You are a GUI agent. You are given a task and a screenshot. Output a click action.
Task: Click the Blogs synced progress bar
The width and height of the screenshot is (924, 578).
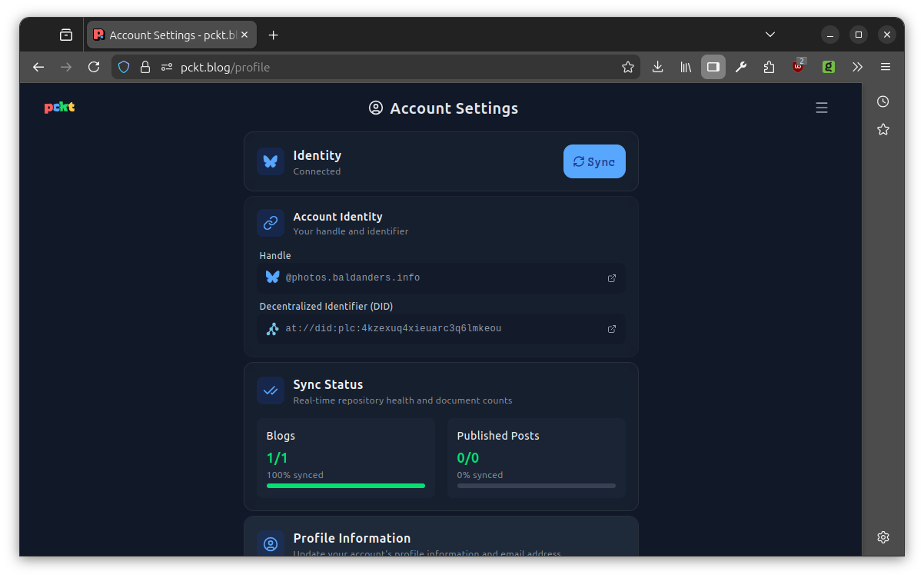(345, 486)
